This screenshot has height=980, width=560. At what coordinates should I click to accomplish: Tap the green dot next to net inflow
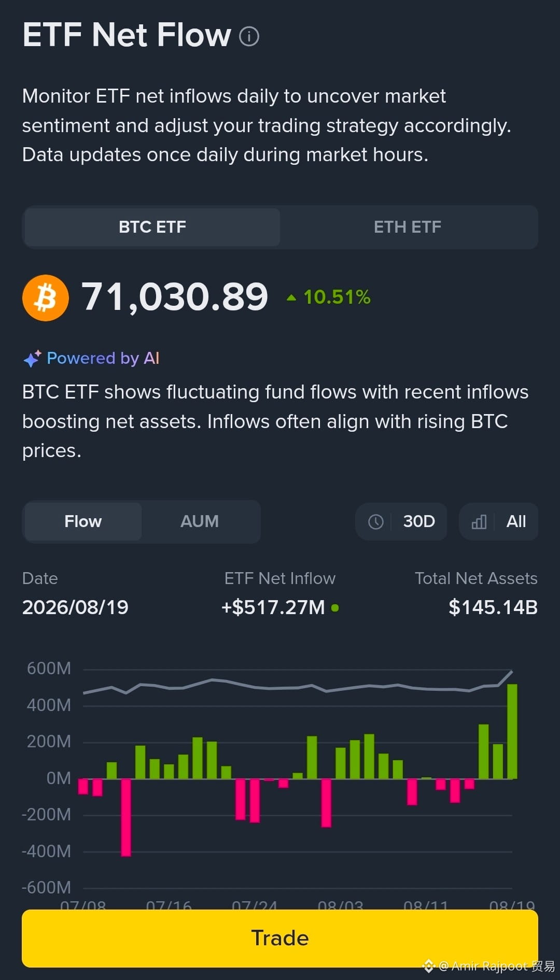point(335,608)
